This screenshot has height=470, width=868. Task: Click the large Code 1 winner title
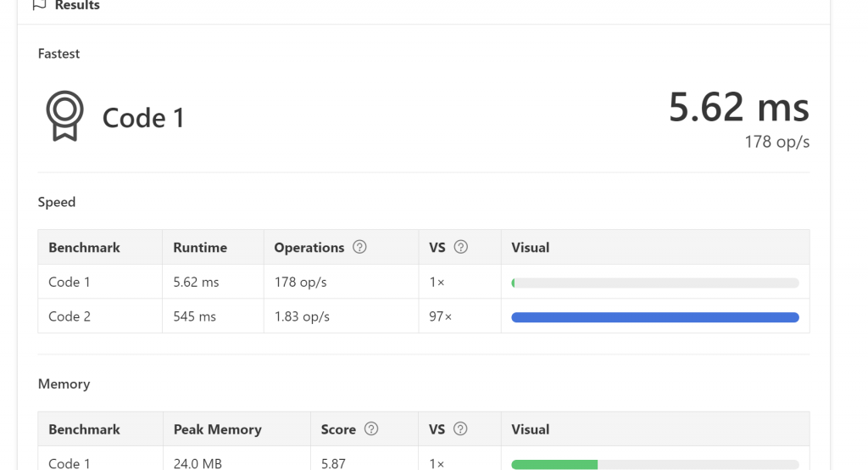[143, 118]
